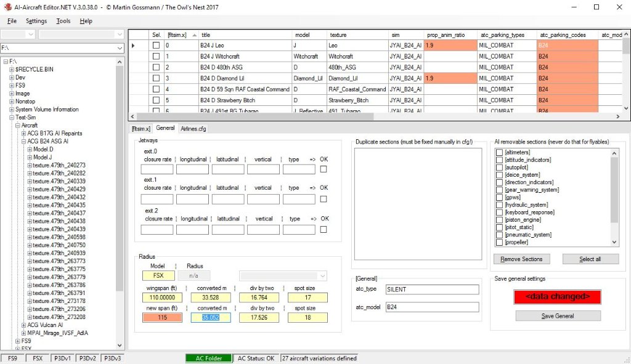631x364 pixels.
Task: Expand the $RECYCLE.BIN tree node
Action: coord(12,70)
